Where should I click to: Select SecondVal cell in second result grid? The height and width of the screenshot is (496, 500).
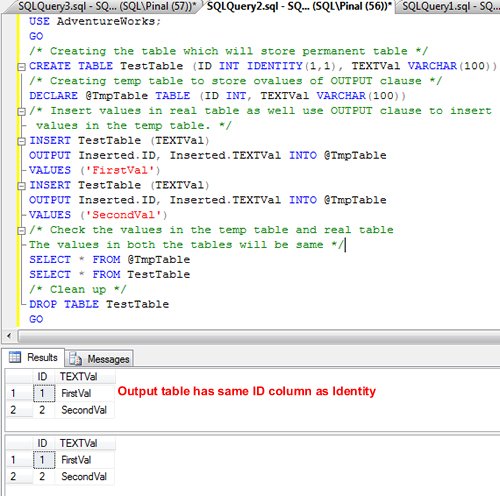85,477
